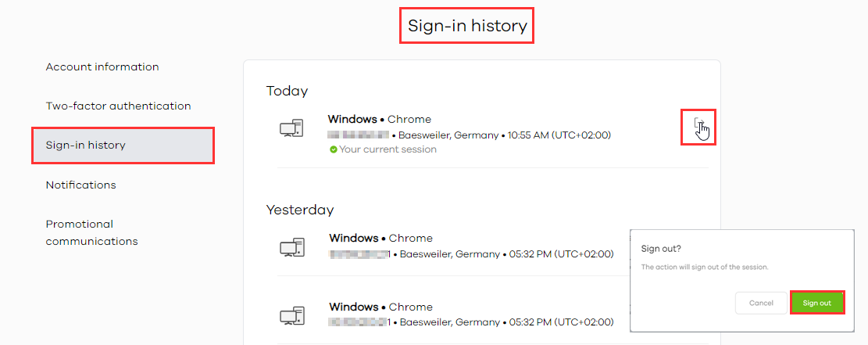The height and width of the screenshot is (345, 868).
Task: Click the dialog's sign-out warning message text
Action: pos(705,267)
